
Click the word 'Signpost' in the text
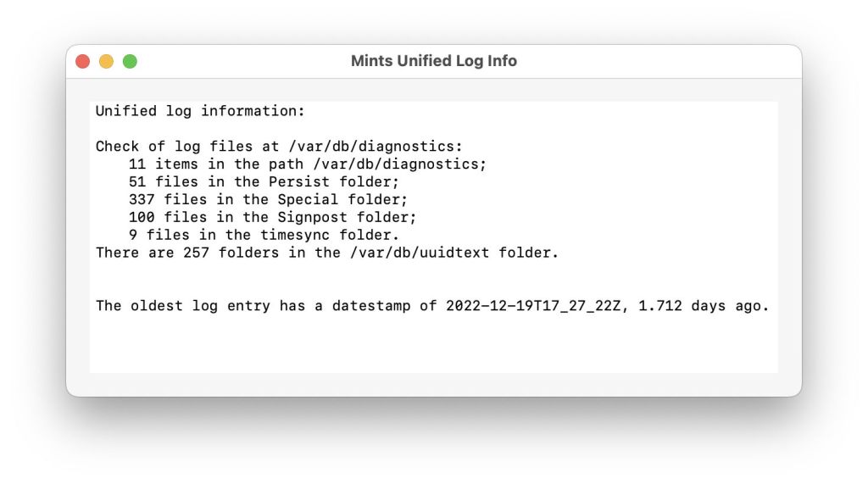[312, 218]
